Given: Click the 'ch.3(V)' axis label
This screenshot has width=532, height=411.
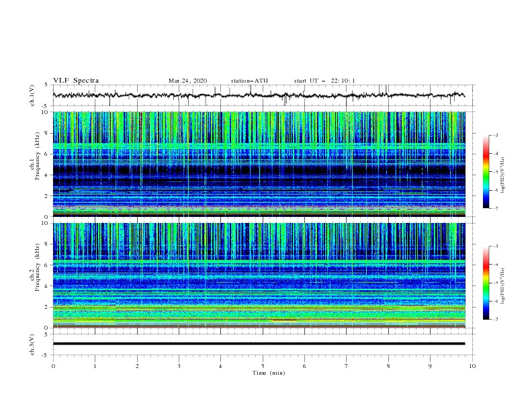Looking at the screenshot, I should 32,345.
